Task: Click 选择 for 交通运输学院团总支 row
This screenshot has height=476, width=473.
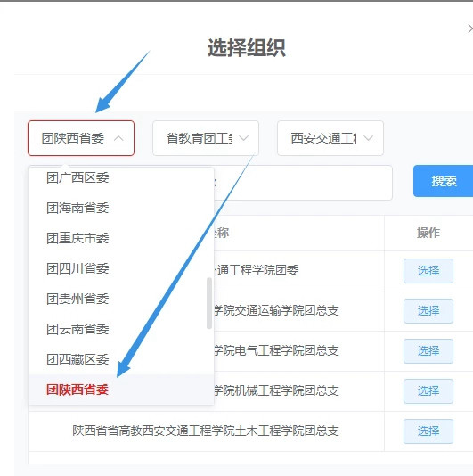Action: [428, 311]
